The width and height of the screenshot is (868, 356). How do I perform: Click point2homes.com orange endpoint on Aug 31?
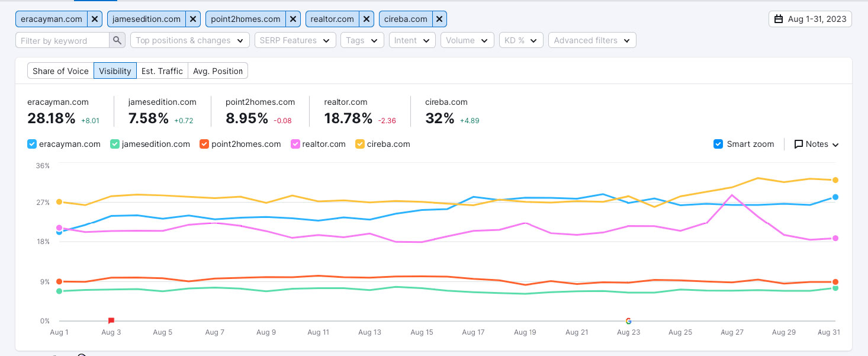(835, 282)
